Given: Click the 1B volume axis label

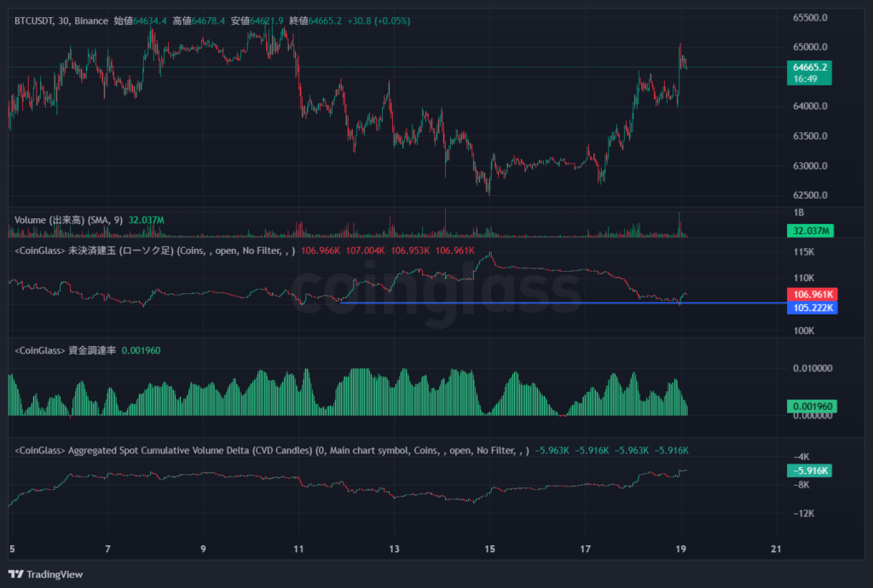Looking at the screenshot, I should click(x=798, y=212).
